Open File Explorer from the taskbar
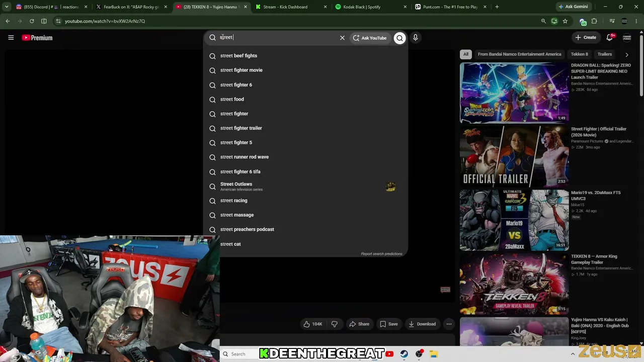The height and width of the screenshot is (362, 644). coord(434,354)
